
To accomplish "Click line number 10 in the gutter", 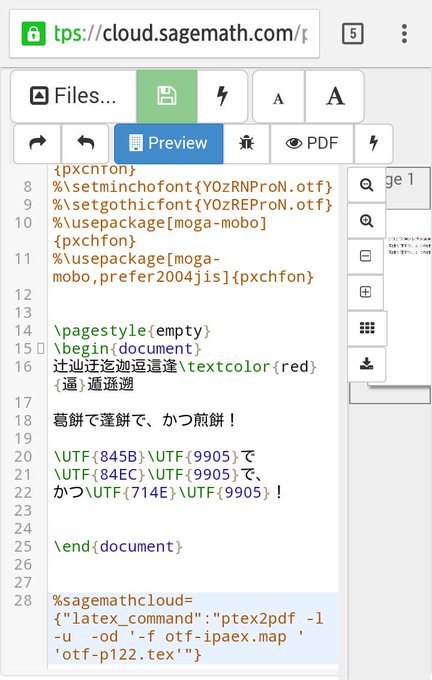I will click(23, 223).
